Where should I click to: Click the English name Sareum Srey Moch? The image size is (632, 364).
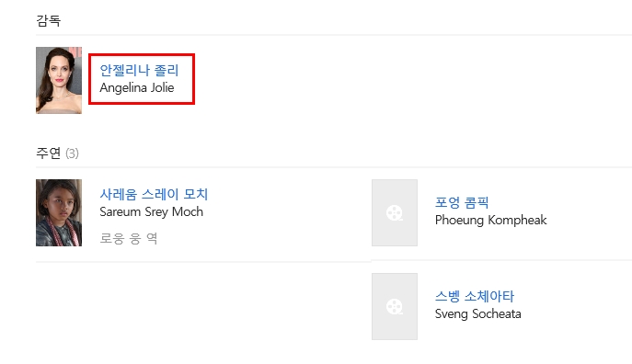[x=151, y=211]
